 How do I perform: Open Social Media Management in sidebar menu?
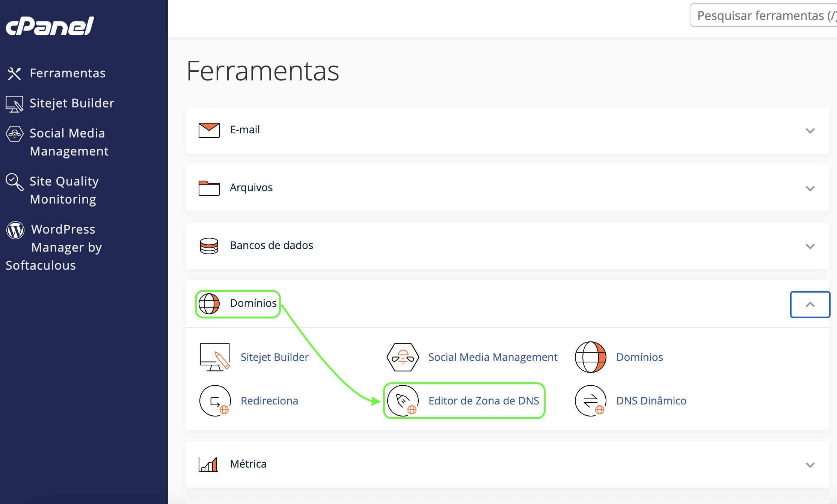pyautogui.click(x=69, y=142)
